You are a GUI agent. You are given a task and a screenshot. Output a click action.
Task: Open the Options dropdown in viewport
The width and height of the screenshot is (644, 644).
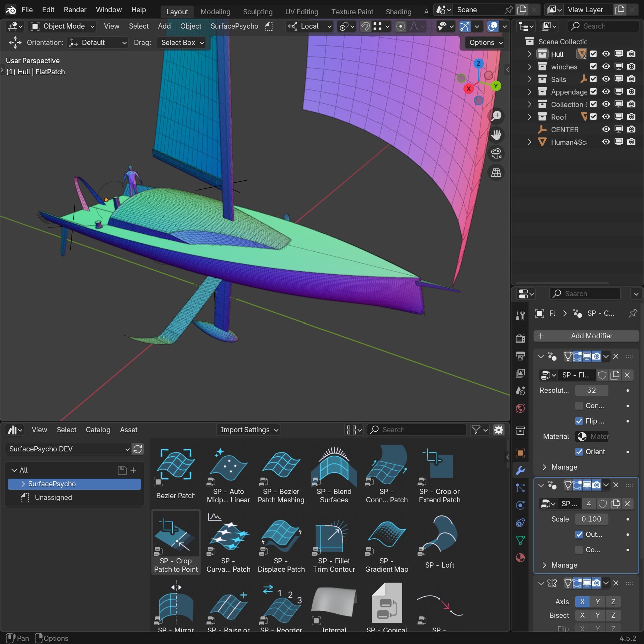click(x=485, y=43)
